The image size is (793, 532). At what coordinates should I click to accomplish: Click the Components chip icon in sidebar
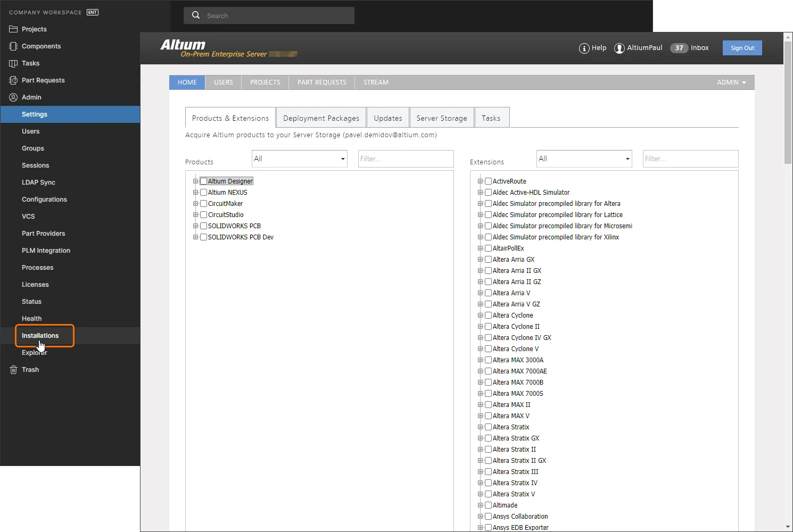pyautogui.click(x=13, y=46)
